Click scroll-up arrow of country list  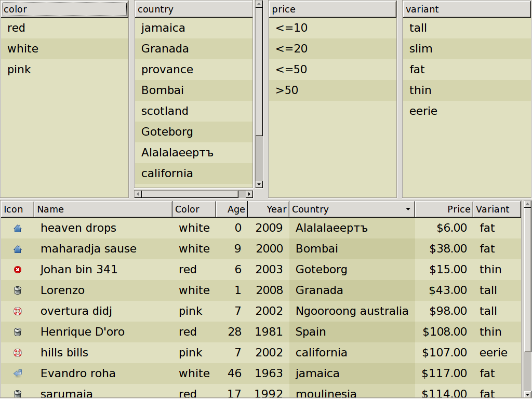coord(259,4)
